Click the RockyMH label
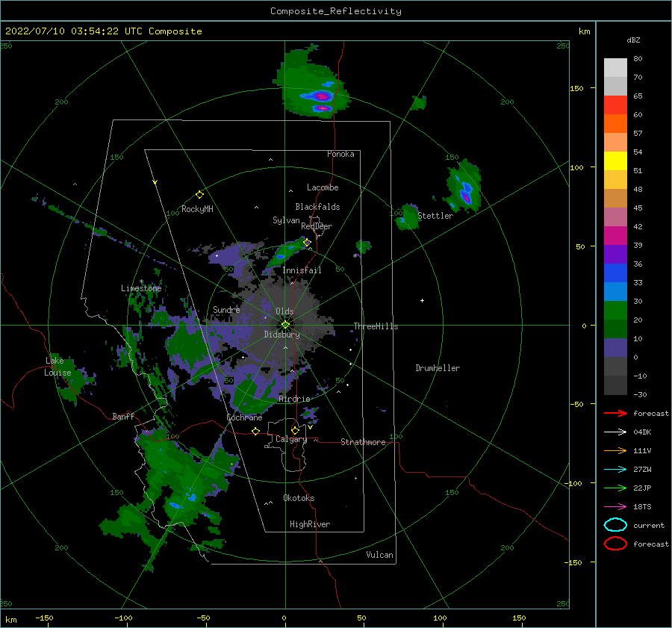672x628 pixels. [197, 209]
